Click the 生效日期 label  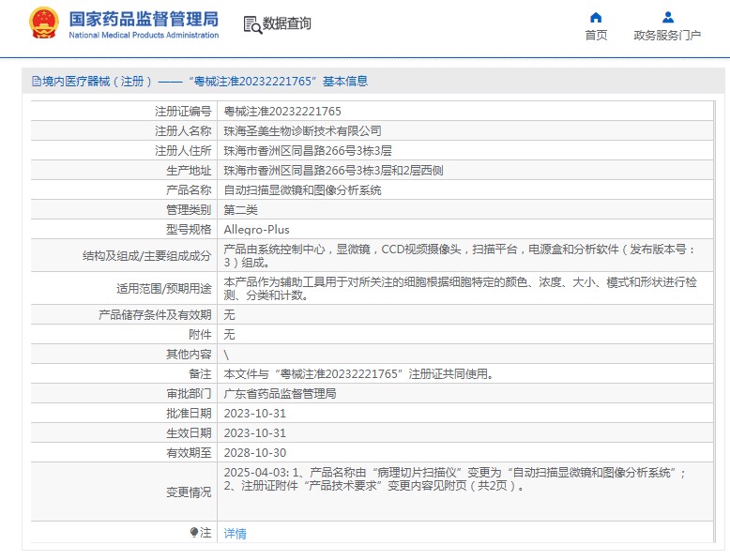[x=189, y=433]
